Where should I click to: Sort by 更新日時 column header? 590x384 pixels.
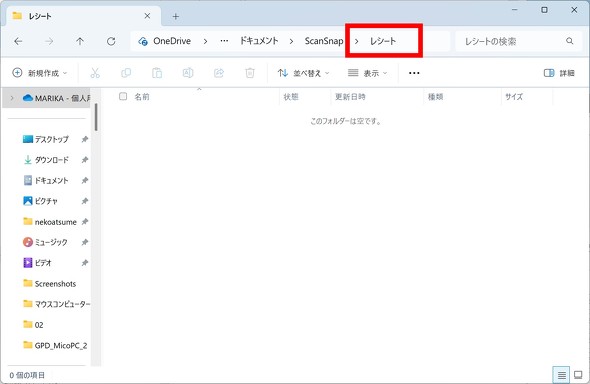(x=350, y=97)
